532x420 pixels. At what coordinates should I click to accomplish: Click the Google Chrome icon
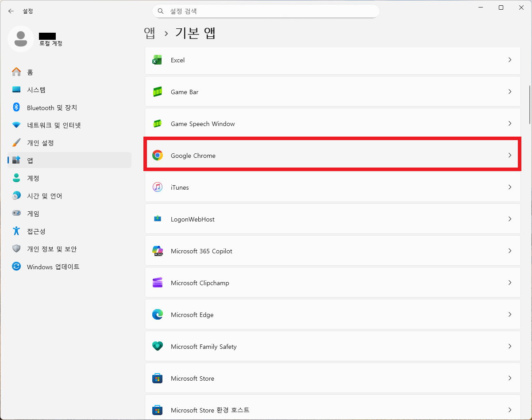(157, 155)
